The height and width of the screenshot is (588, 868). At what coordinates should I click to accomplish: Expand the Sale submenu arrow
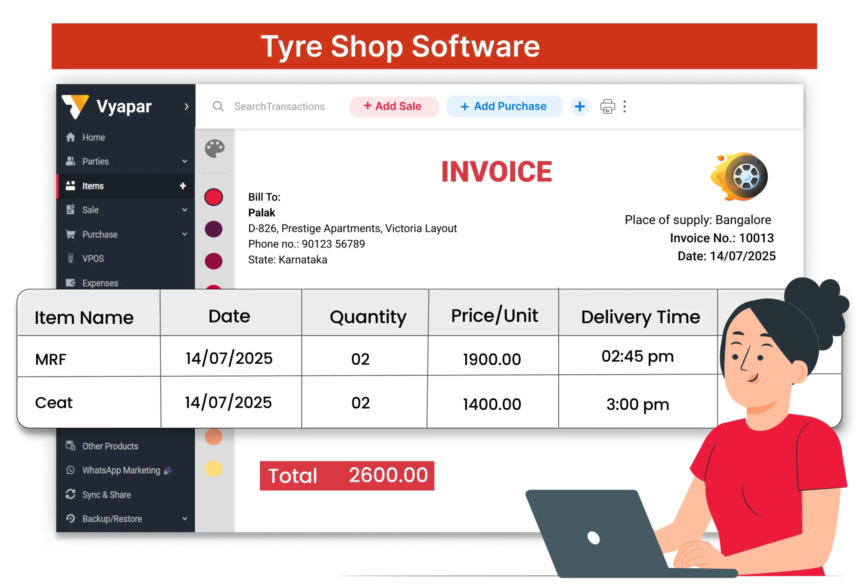tap(184, 210)
